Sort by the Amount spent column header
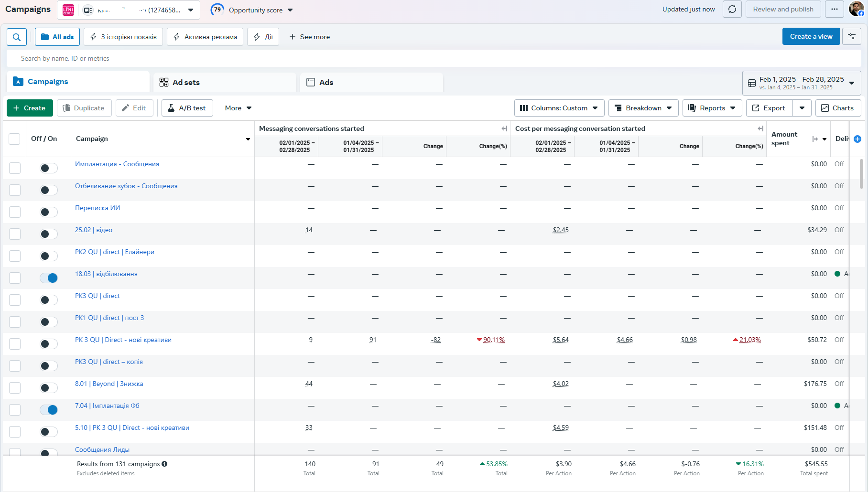Viewport: 868px width, 492px height. (784, 139)
